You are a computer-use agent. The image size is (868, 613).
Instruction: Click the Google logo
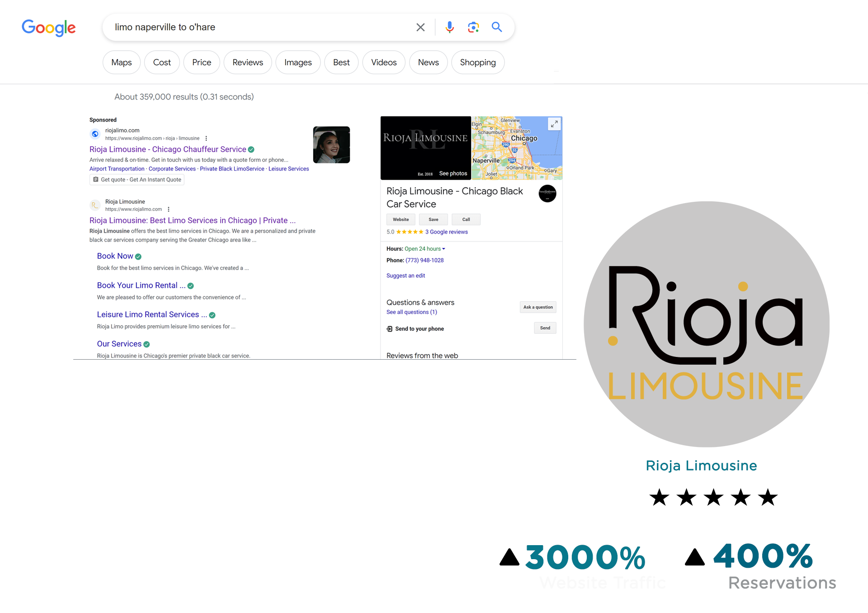(x=49, y=28)
